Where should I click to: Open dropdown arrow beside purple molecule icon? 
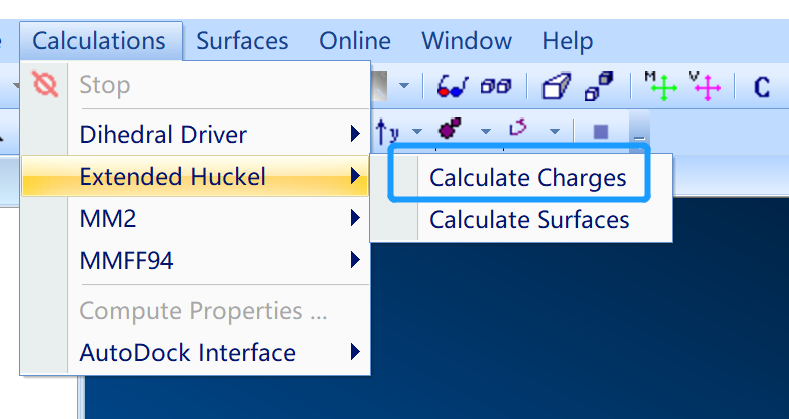[485, 131]
